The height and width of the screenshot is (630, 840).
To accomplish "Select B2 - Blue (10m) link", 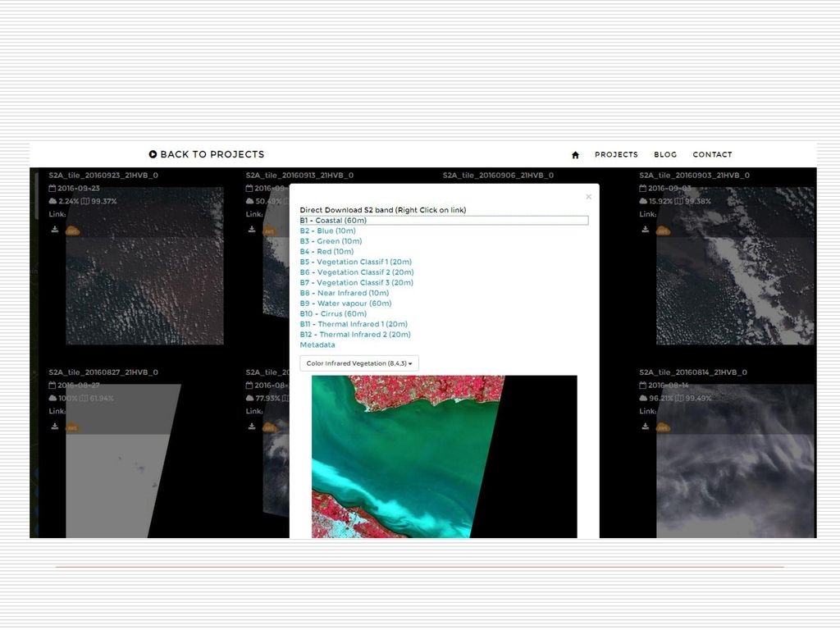I will (328, 231).
